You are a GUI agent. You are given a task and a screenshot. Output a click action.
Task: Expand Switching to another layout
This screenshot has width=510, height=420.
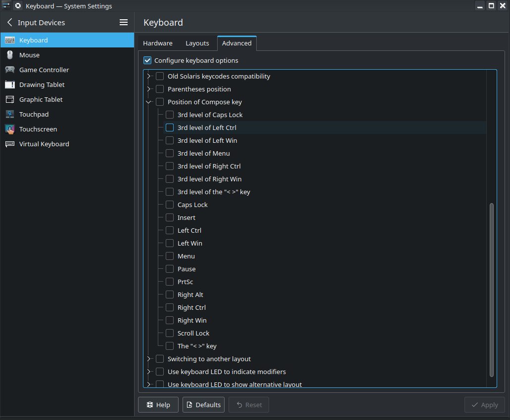(x=148, y=359)
